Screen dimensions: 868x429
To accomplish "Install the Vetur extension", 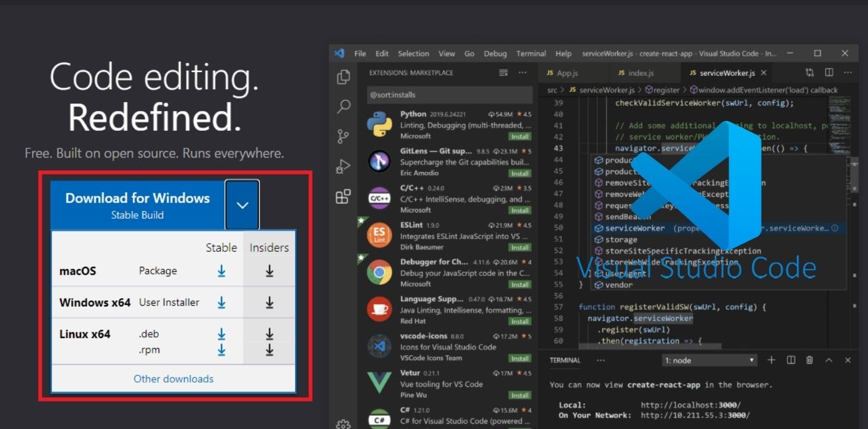I will pyautogui.click(x=520, y=396).
